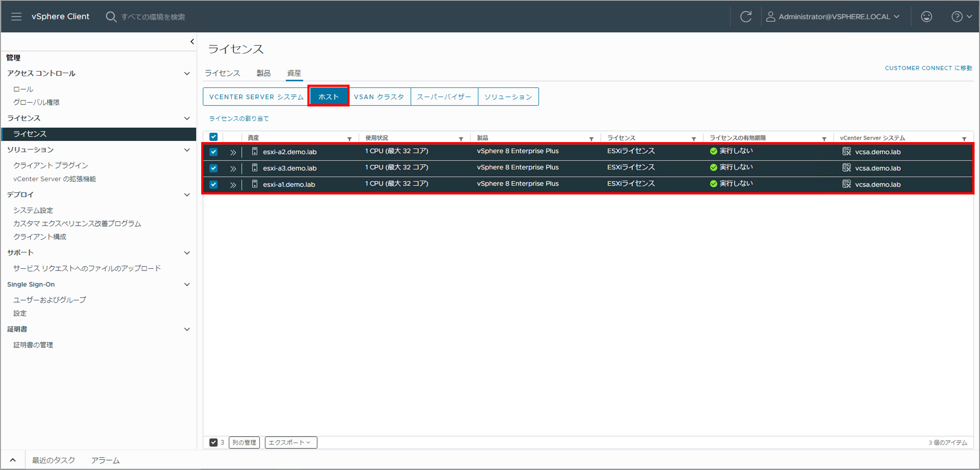Screen dimensions: 980x470
Task: Click the user account icon
Action: click(x=770, y=16)
